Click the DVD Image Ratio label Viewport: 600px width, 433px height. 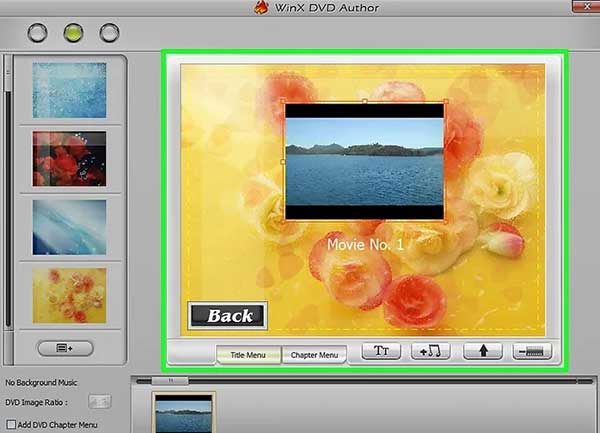[36, 402]
